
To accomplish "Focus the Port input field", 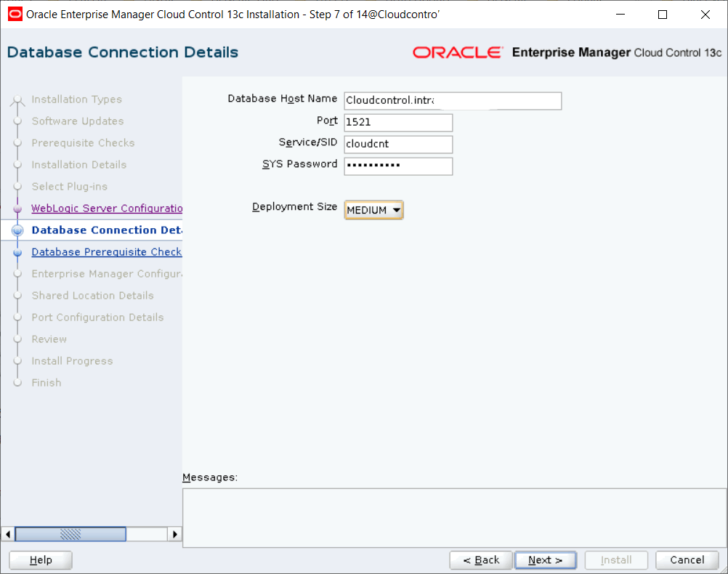I will click(398, 123).
